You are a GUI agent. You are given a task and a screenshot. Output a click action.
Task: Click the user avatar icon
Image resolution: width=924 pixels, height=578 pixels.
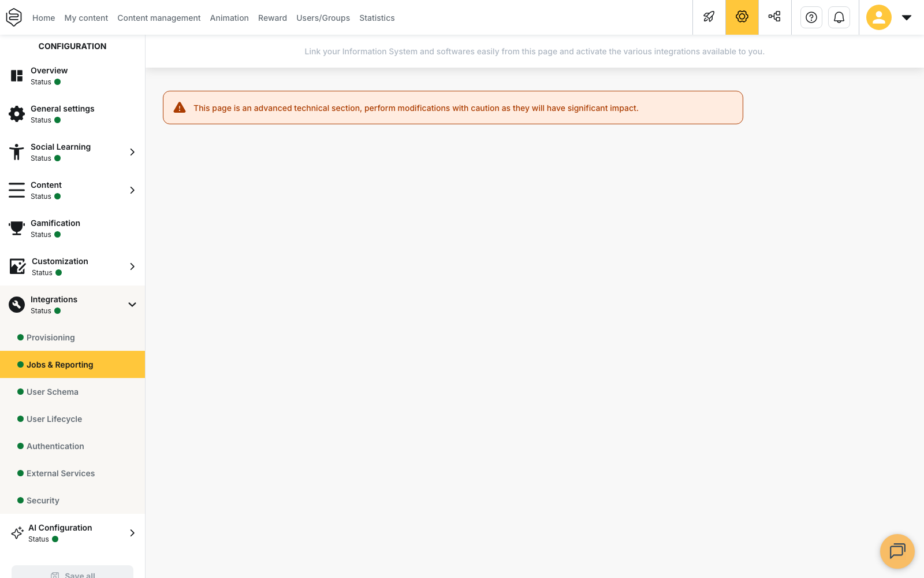click(x=879, y=17)
